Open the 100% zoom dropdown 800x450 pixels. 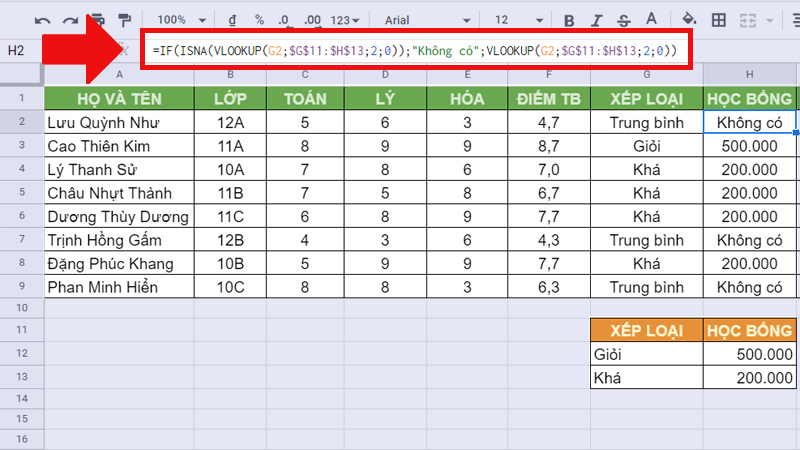(180, 19)
